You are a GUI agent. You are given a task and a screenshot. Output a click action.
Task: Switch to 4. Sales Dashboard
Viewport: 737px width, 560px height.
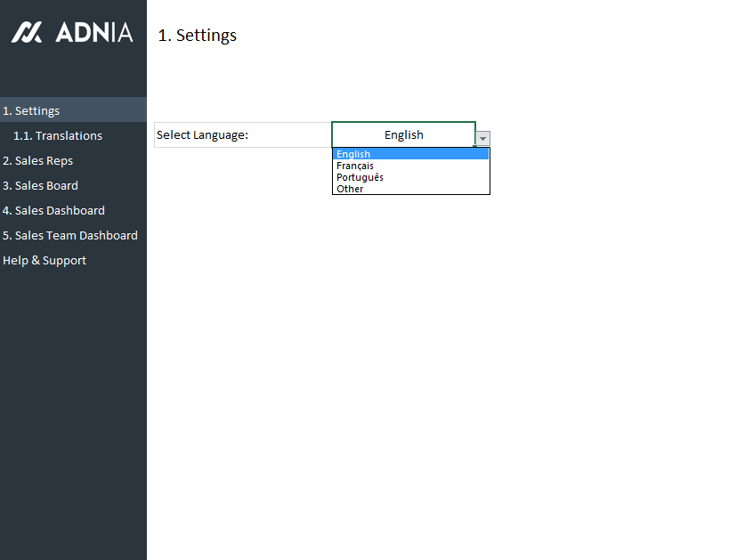[54, 210]
